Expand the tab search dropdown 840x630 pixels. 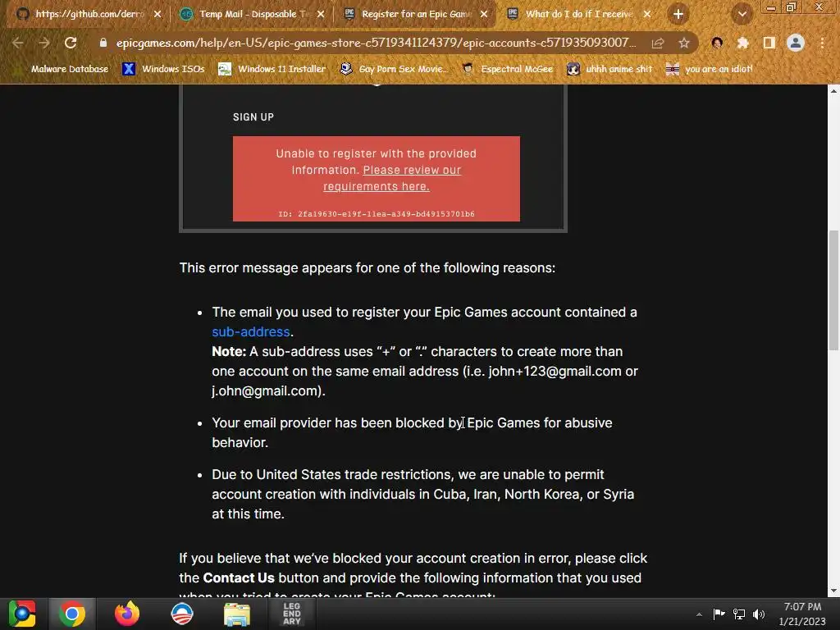tap(742, 15)
